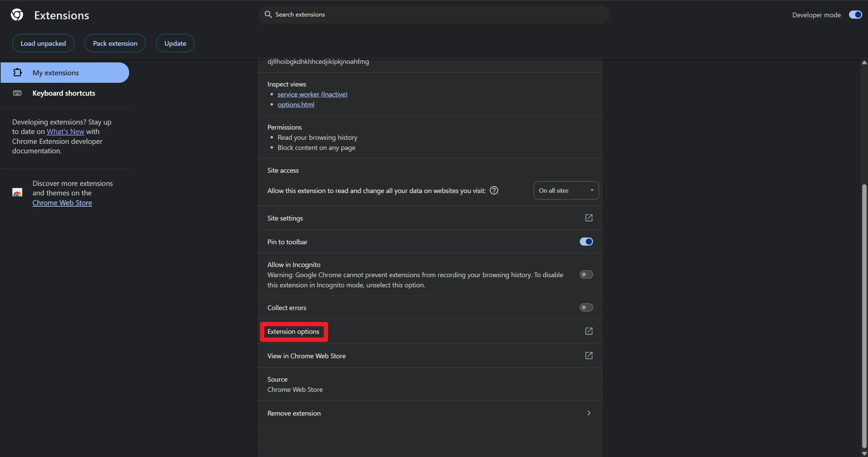Expand Remove extension
Viewport: 868px width, 457px height.
point(589,413)
